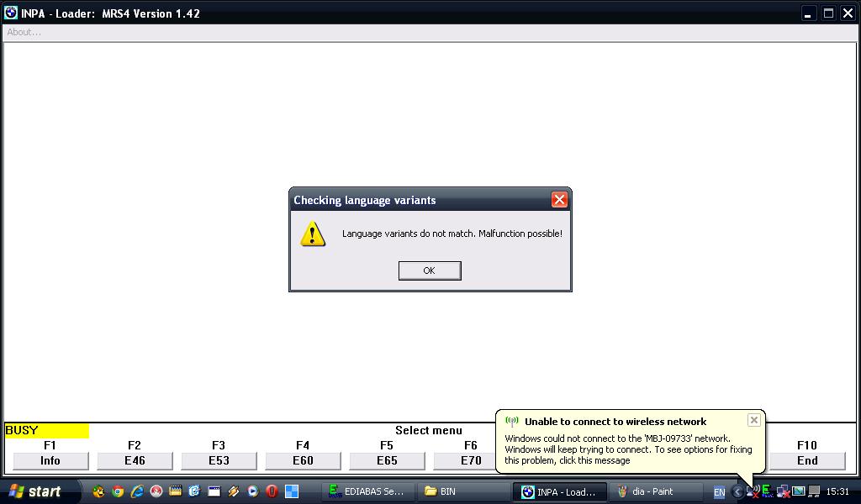
Task: Click the disconnected network computers tray icon
Action: [783, 491]
